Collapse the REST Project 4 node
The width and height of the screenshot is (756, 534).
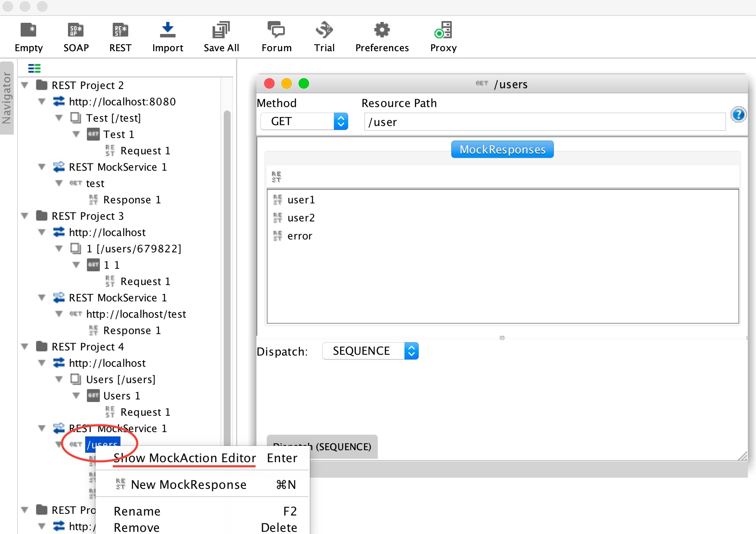coord(25,347)
